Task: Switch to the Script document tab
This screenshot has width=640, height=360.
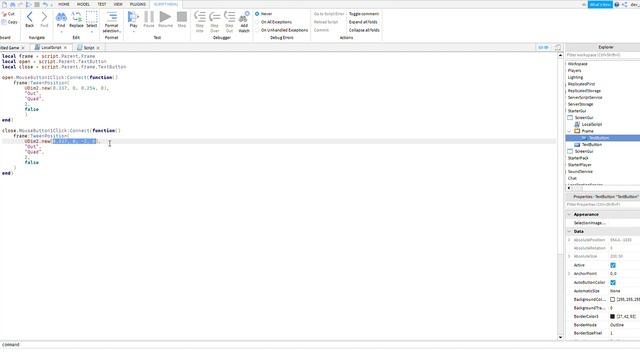Action: [89, 48]
